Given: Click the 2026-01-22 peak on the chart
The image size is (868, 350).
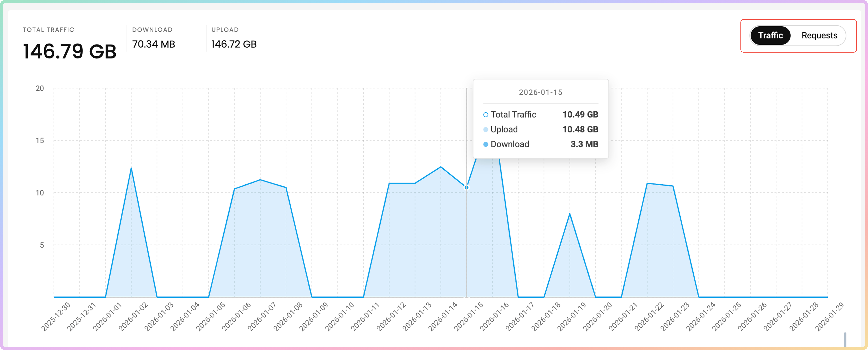Looking at the screenshot, I should [647, 183].
